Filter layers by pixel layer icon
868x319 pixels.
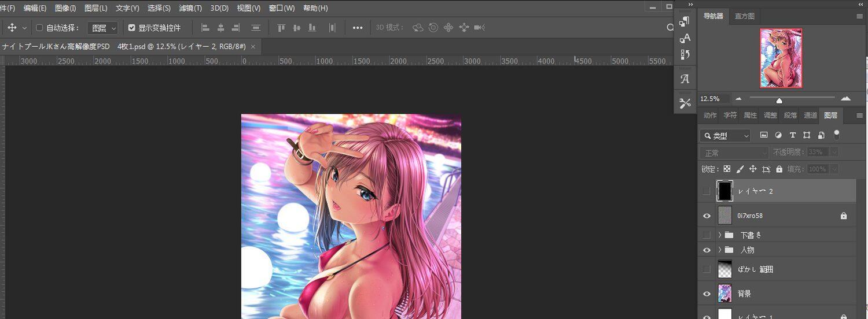tap(764, 135)
